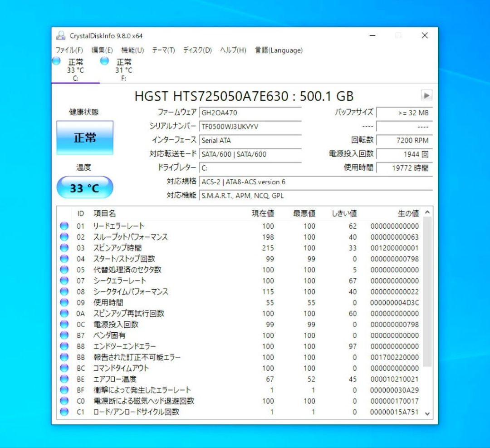Click status icon for B8 エンドツーエンドエラー
Viewport: 490px width, 448px height.
tap(64, 346)
